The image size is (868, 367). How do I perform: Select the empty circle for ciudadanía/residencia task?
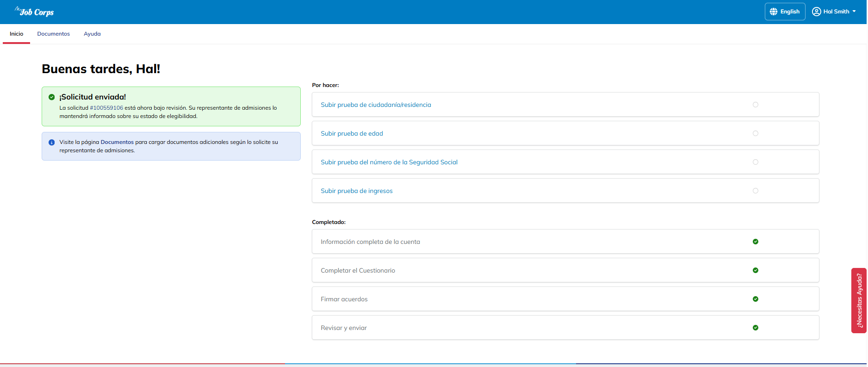click(755, 105)
